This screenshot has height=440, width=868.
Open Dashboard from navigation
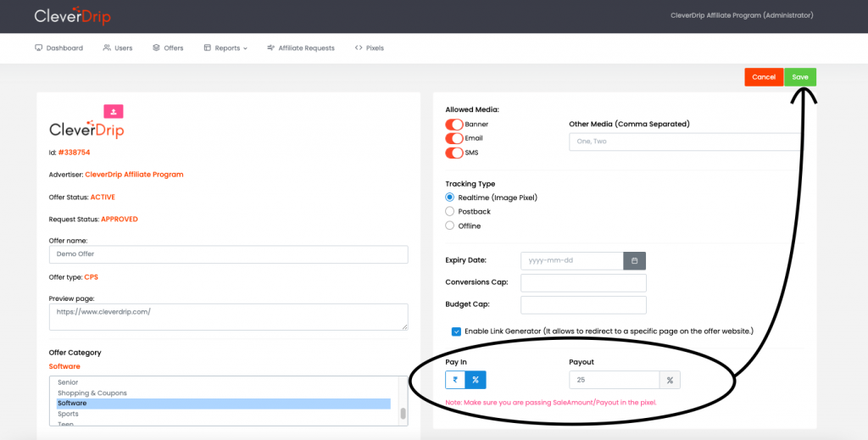[58, 48]
